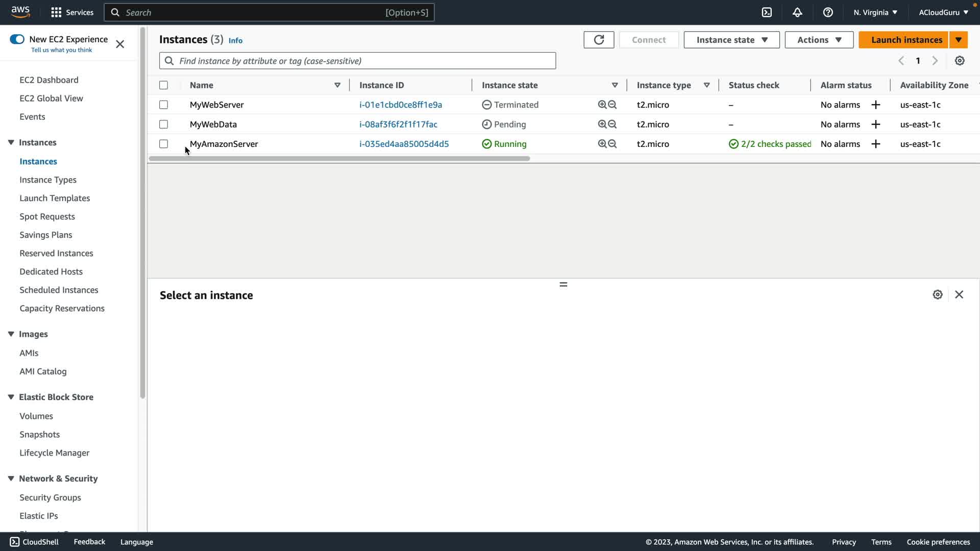Click zoom-in filter icon for Terminated state

click(x=602, y=105)
